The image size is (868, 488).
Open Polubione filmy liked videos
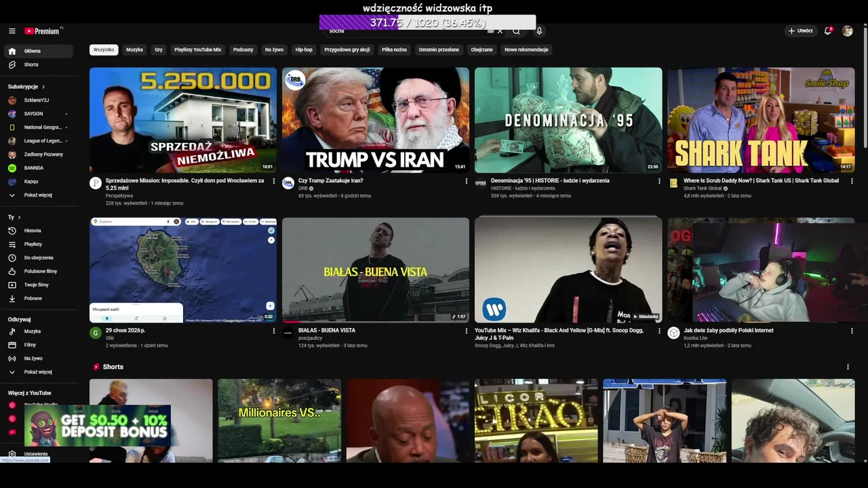39,271
